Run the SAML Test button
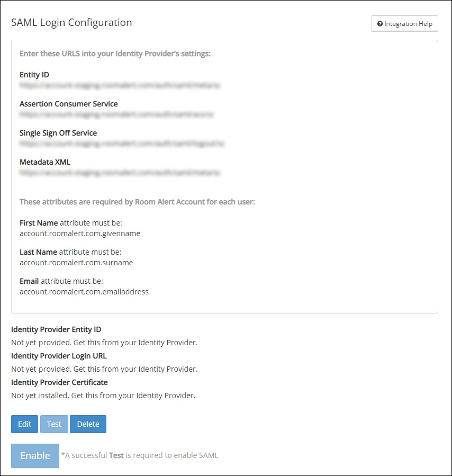Screen dimensions: 452x476 [54, 424]
